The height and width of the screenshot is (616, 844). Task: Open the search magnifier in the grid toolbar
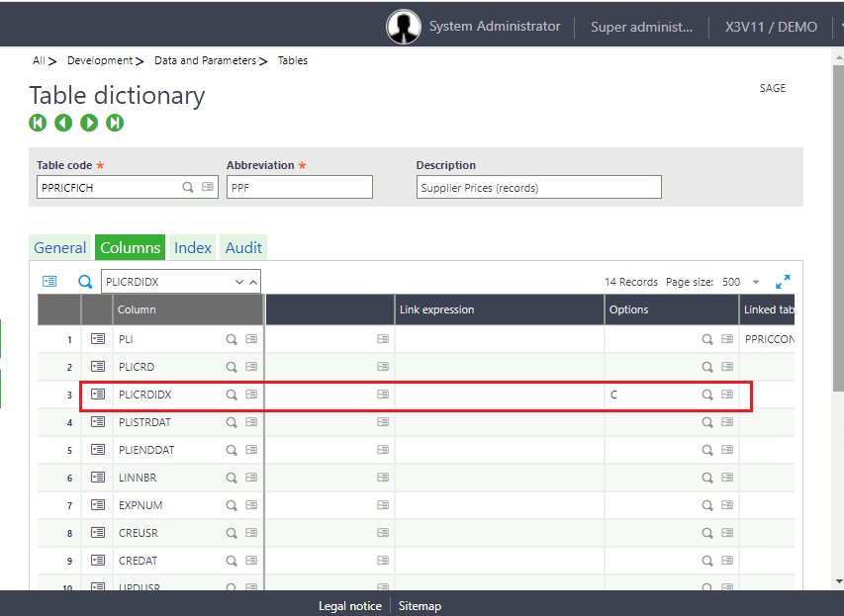pyautogui.click(x=85, y=281)
